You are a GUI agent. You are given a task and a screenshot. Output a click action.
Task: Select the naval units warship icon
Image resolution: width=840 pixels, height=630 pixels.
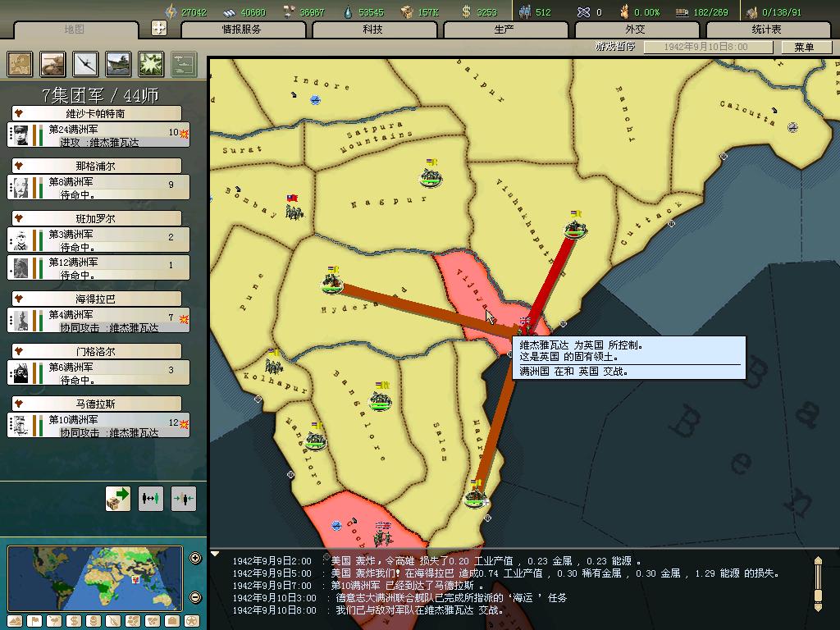119,64
